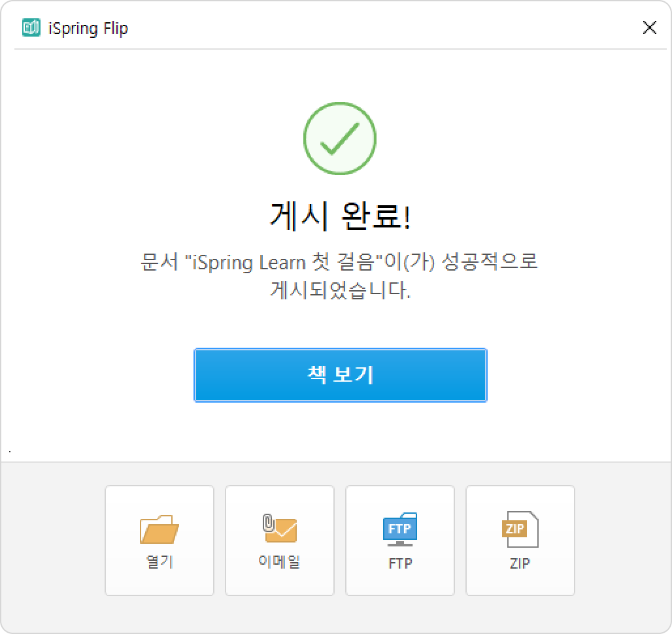Image resolution: width=672 pixels, height=634 pixels.
Task: Click the blue FTP monitor icon
Action: click(400, 529)
